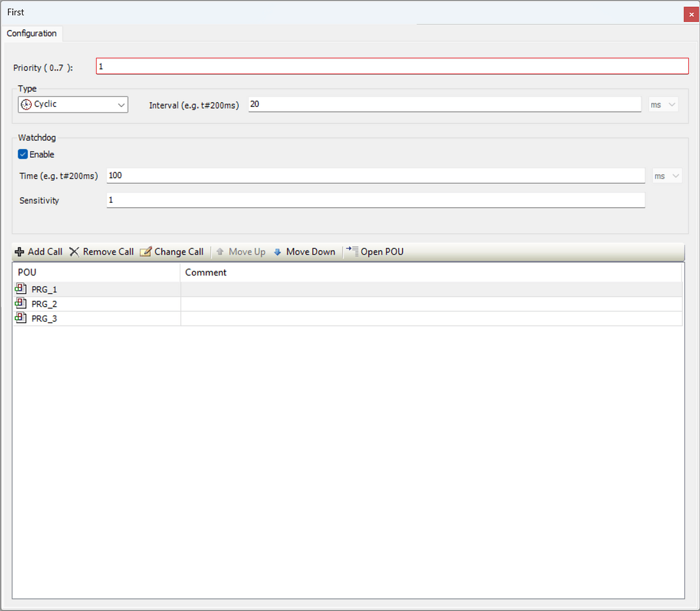
Task: Click the Add Call plus icon
Action: point(20,251)
